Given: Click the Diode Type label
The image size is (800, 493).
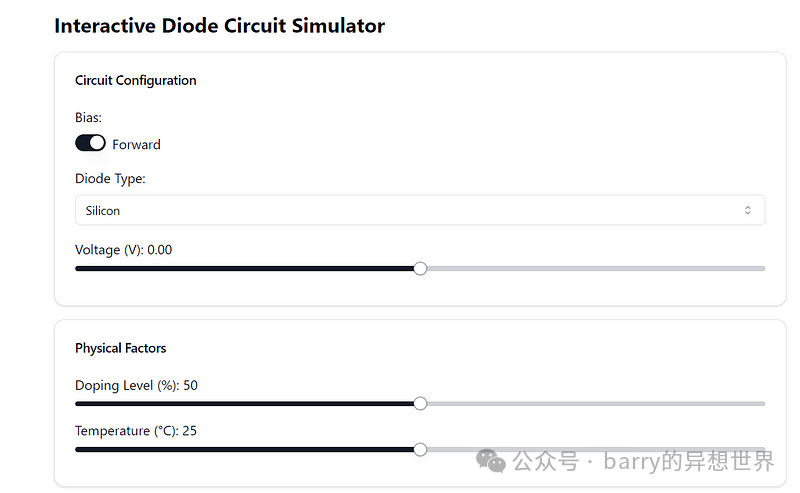Looking at the screenshot, I should pyautogui.click(x=110, y=179).
